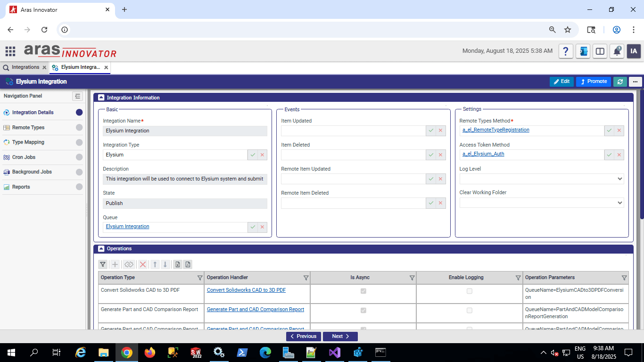Open notifications bell
Screen dimensions: 644x362
pos(617,51)
